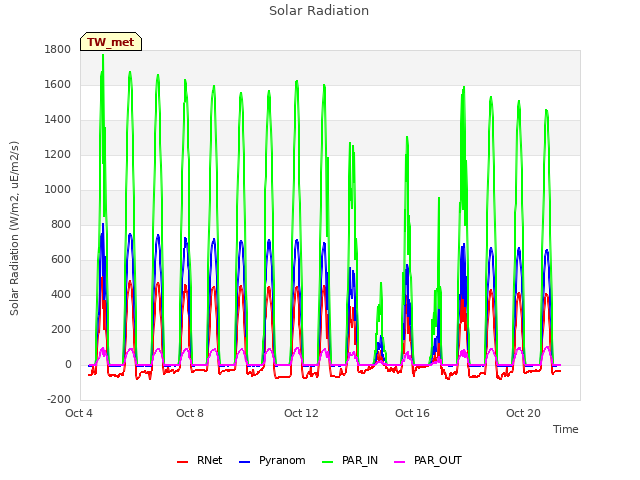
Task: Click the y-axis title Solar Radiation (W/m2, uE/m2/s)
Action: [x=14, y=229]
